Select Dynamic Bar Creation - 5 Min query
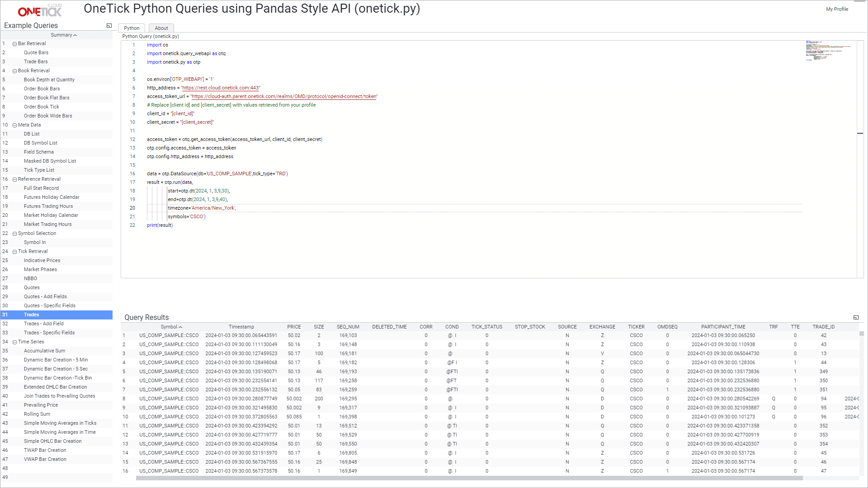The width and height of the screenshot is (868, 488). click(56, 360)
